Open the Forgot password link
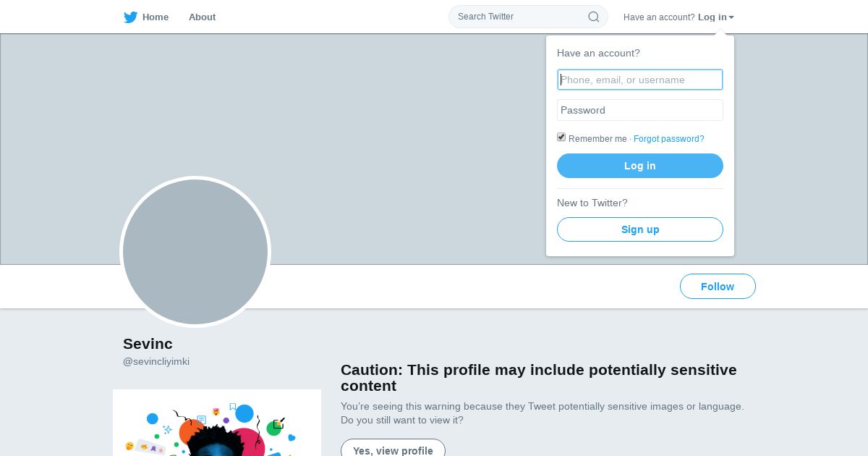This screenshot has width=868, height=456. (668, 139)
